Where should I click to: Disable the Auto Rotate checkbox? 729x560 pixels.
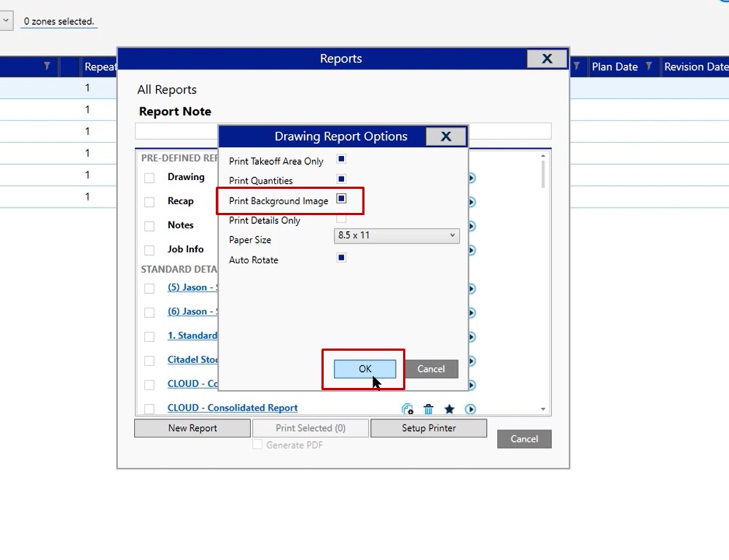pyautogui.click(x=341, y=258)
